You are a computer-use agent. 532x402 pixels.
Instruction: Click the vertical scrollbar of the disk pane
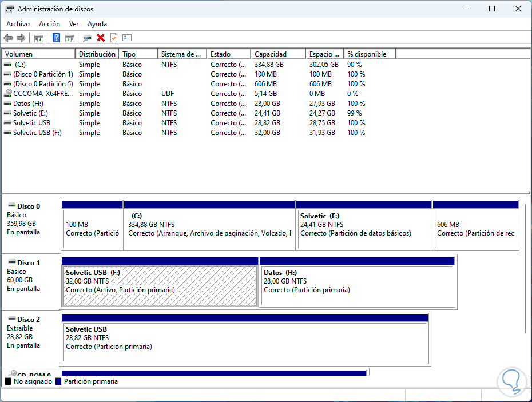click(526, 268)
